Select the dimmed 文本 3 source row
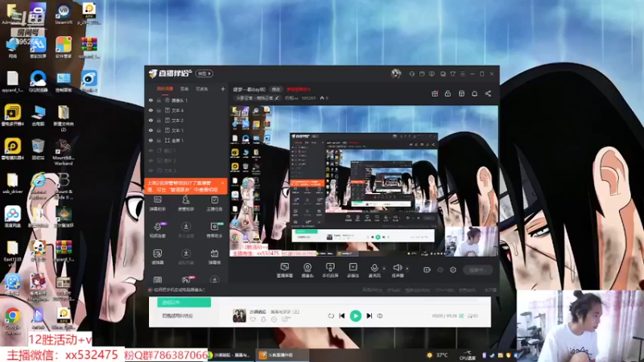The height and width of the screenshot is (362, 644). coord(187,171)
